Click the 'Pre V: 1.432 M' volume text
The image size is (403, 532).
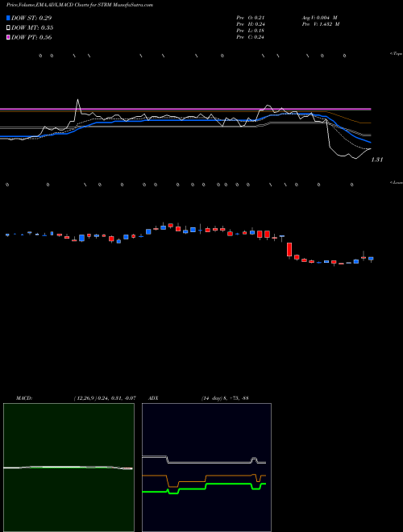pyautogui.click(x=321, y=24)
